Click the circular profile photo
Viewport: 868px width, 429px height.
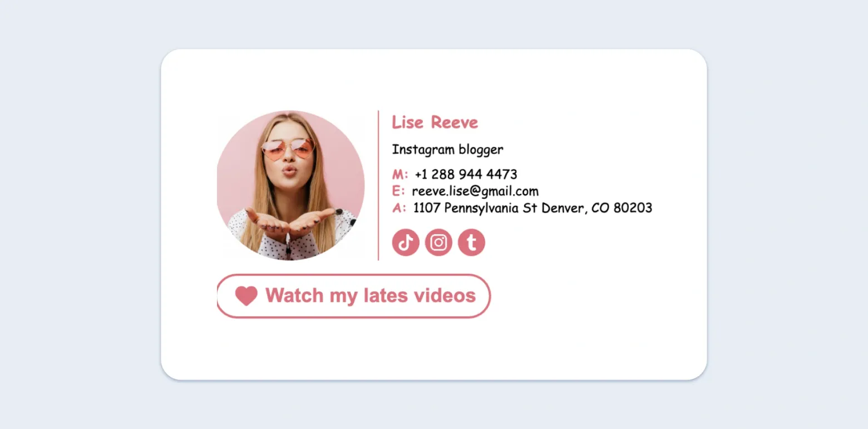pos(290,185)
